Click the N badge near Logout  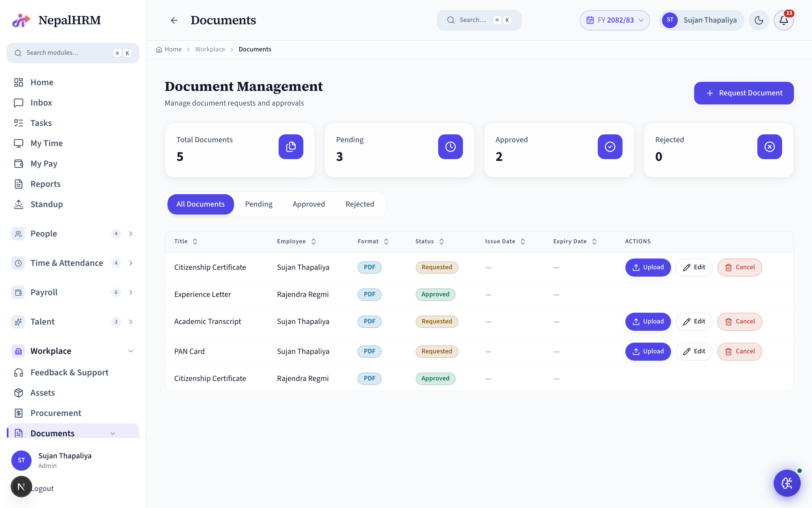21,487
